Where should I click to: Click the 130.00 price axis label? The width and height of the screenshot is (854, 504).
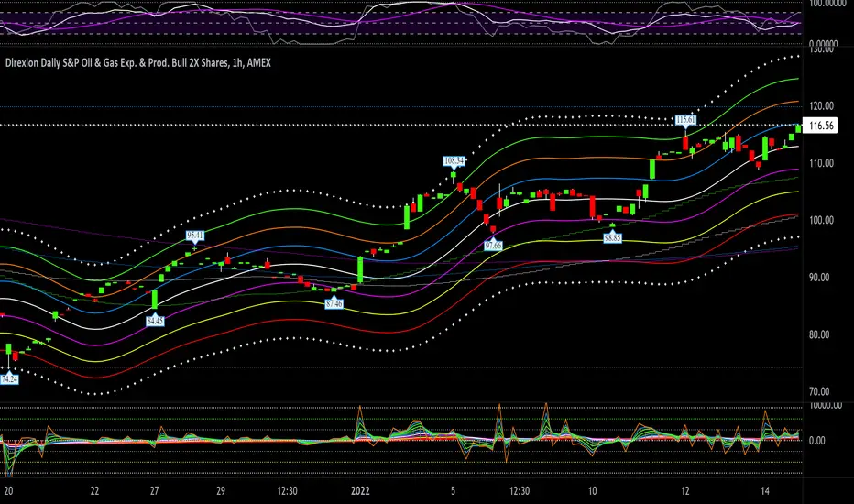[821, 49]
